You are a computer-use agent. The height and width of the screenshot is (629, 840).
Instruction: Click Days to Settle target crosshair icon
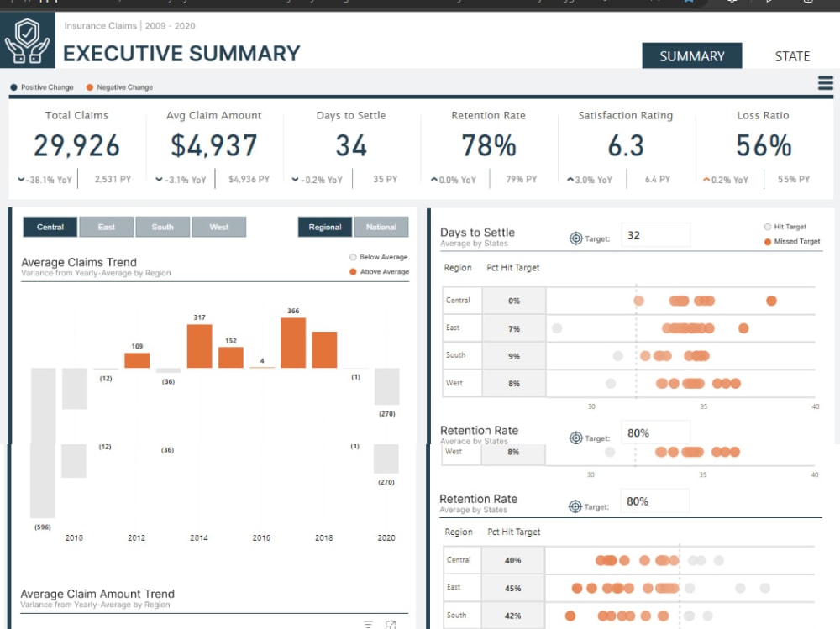coord(575,238)
